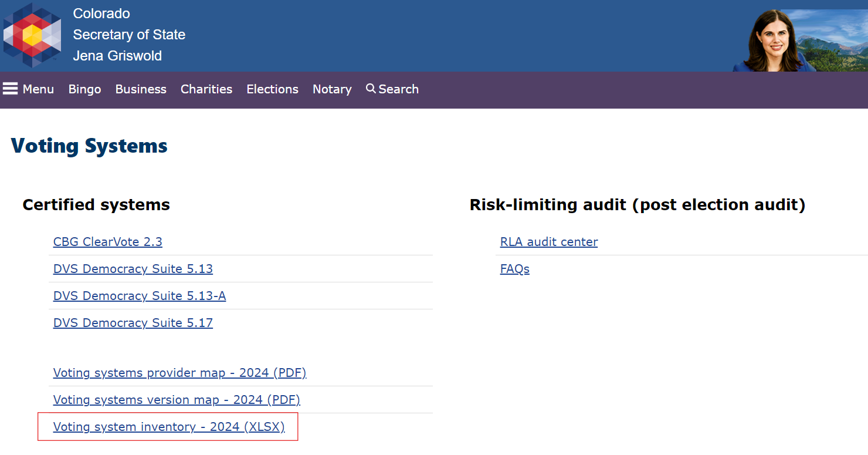Click the Certified systems heading
Screen dimensions: 868x455
point(96,204)
